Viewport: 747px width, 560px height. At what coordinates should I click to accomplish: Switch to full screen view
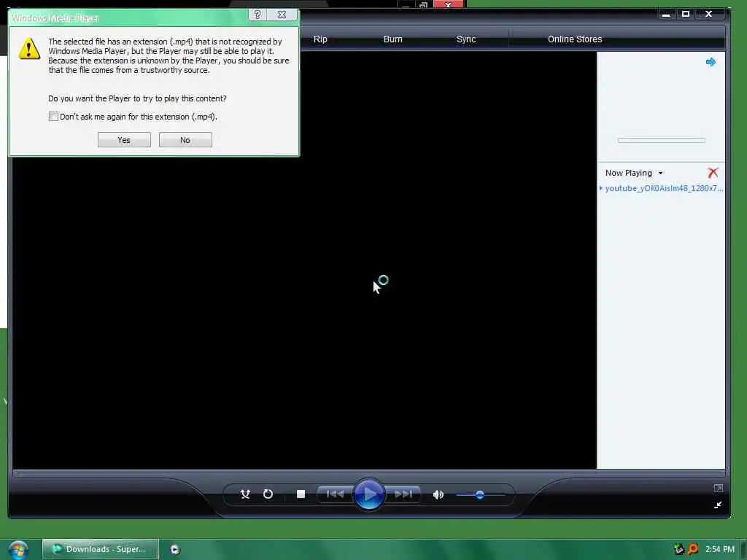tap(718, 488)
